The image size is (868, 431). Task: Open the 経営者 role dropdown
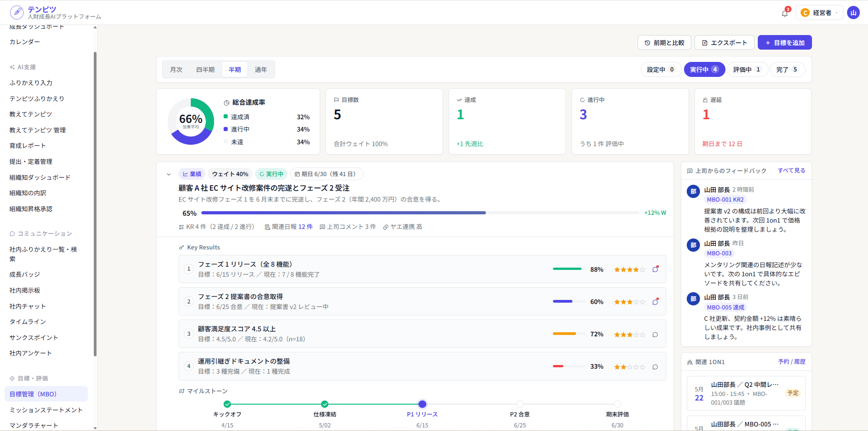[819, 13]
